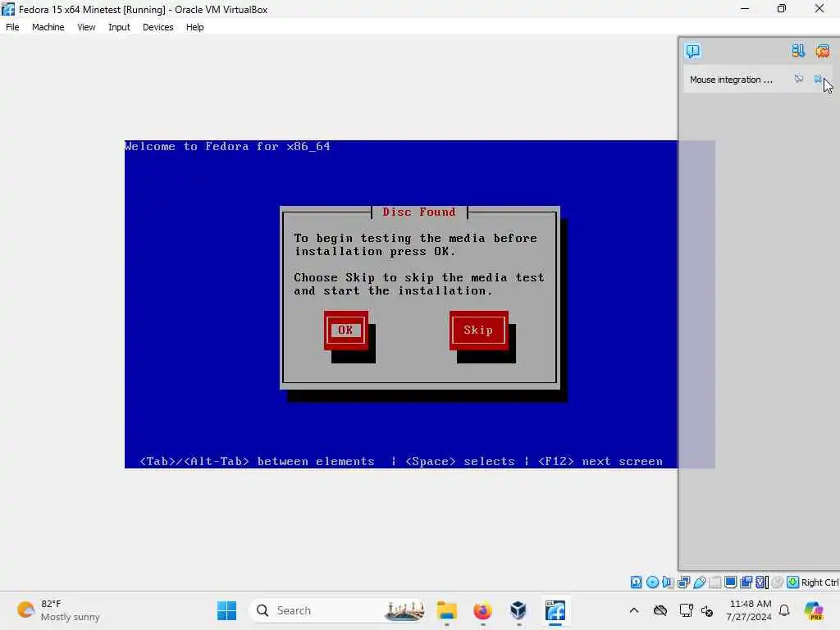This screenshot has width=840, height=630.
Task: Click the recording status icon
Action: 746,582
